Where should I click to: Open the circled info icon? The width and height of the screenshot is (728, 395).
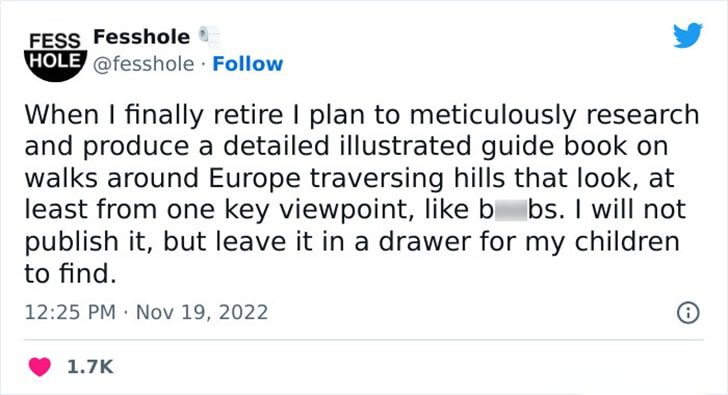click(688, 313)
